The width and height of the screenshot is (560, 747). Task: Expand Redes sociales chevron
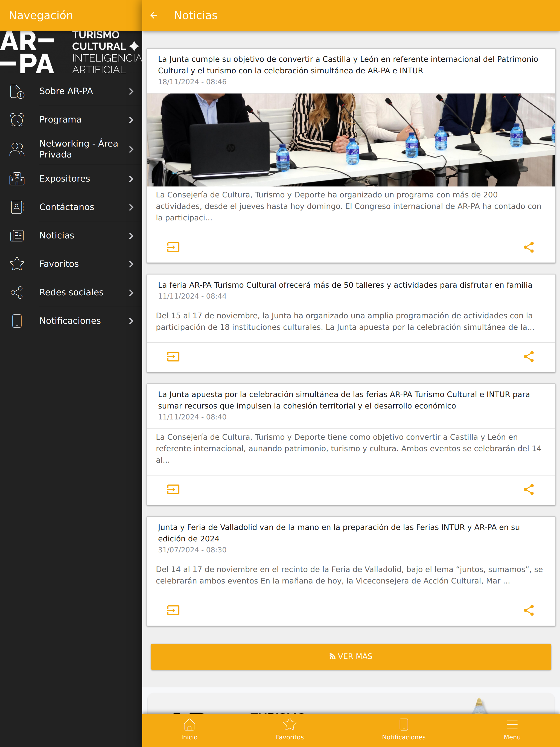coord(131,293)
